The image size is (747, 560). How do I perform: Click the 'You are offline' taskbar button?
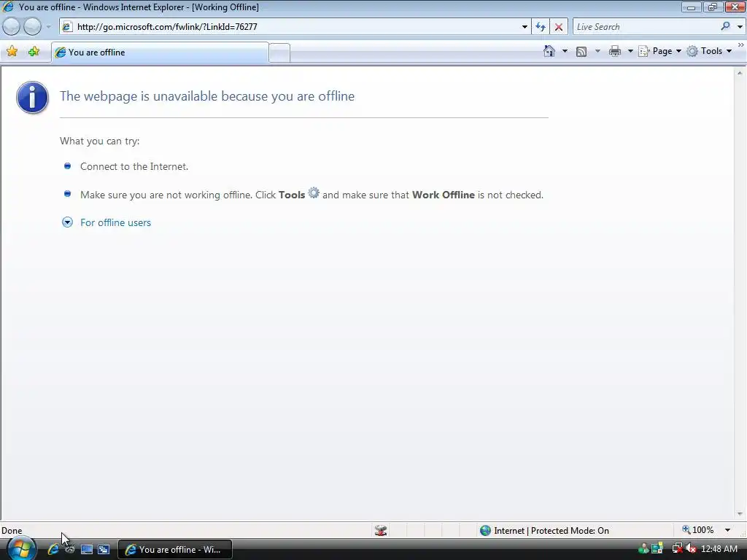pyautogui.click(x=175, y=549)
